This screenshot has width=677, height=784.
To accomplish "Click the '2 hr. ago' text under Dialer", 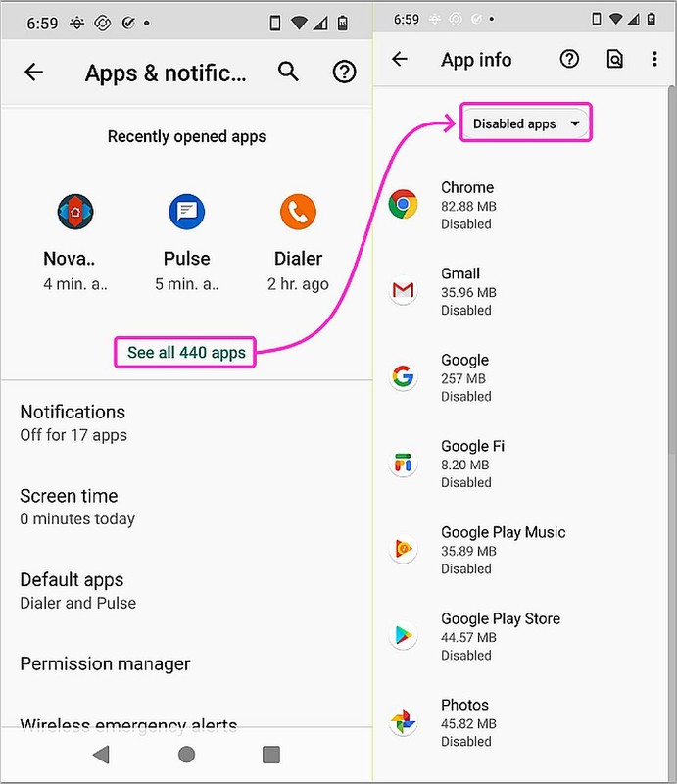I will [298, 284].
